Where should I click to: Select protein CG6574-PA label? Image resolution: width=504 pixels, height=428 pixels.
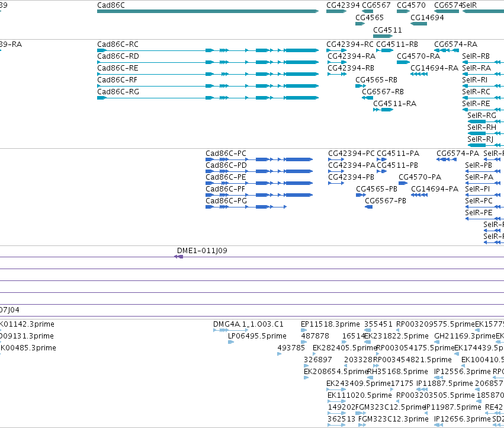coord(458,153)
